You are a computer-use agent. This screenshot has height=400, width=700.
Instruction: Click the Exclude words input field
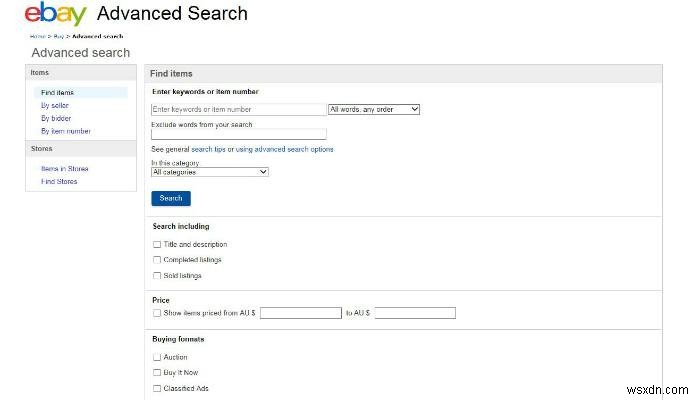click(238, 134)
